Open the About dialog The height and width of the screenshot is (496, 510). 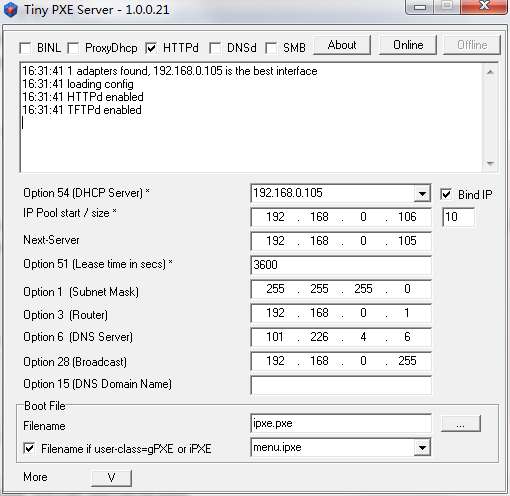pos(342,45)
